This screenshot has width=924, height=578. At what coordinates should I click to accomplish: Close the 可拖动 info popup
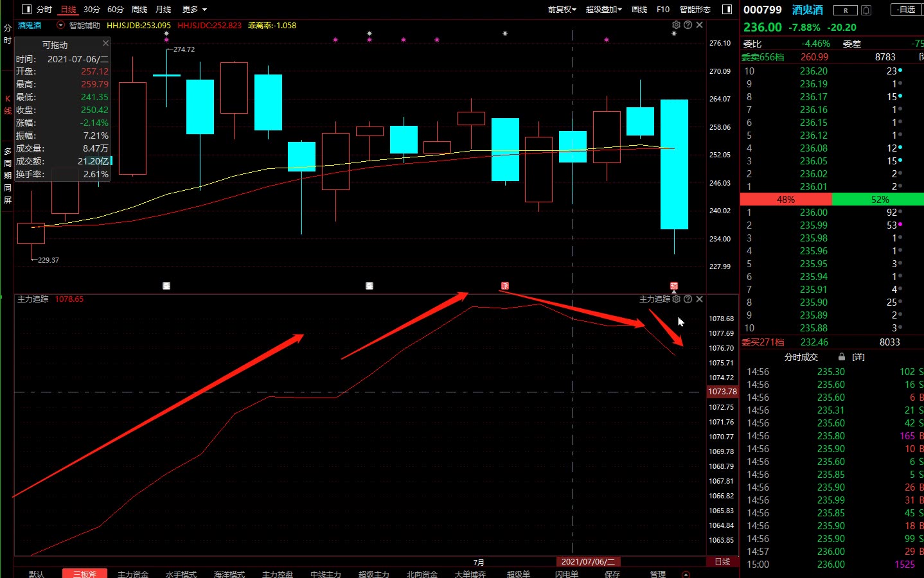click(105, 44)
